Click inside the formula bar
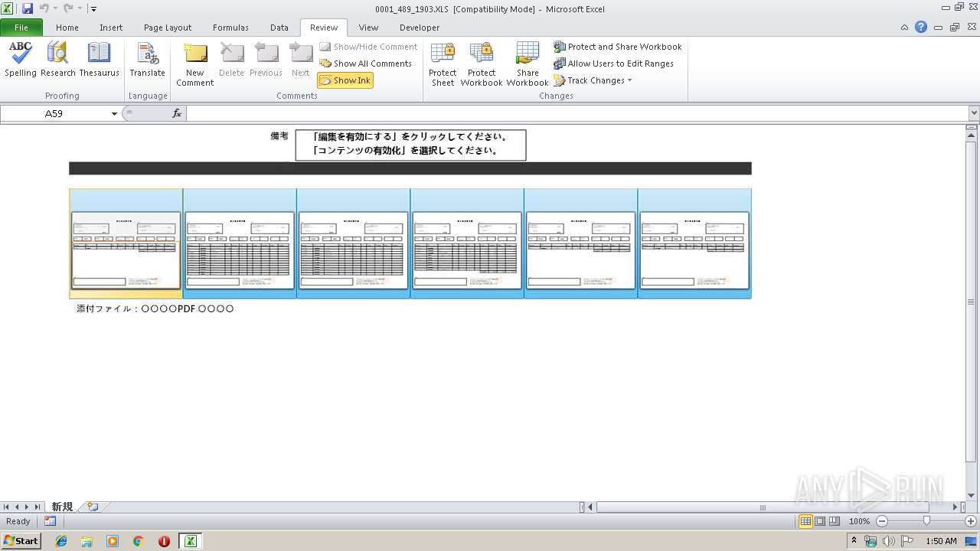The image size is (980, 551). (x=577, y=113)
